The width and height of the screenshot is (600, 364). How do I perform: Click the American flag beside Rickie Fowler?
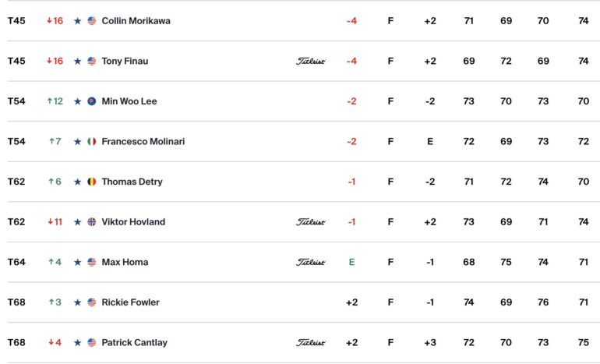[92, 302]
